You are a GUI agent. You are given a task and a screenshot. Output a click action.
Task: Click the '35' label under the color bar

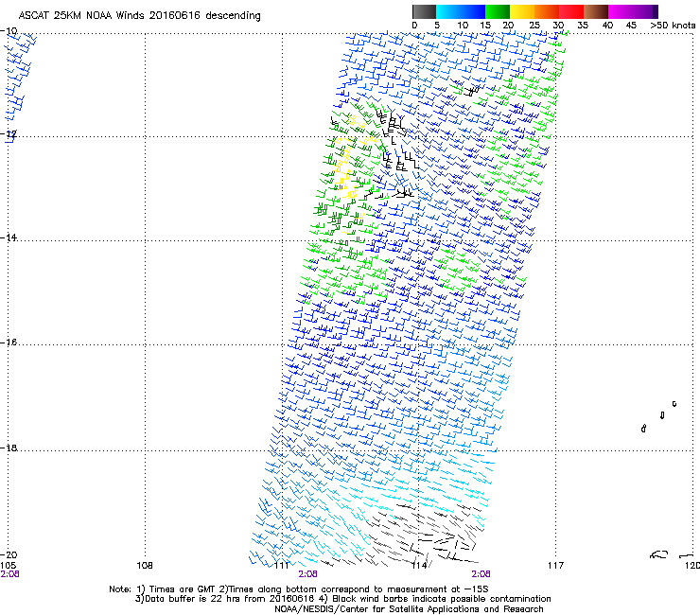(x=583, y=26)
